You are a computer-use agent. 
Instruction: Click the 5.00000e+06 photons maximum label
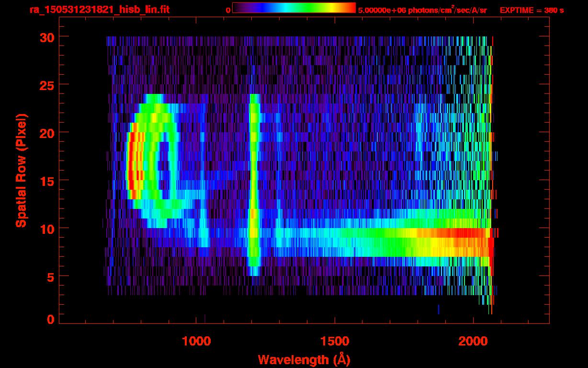click(422, 10)
